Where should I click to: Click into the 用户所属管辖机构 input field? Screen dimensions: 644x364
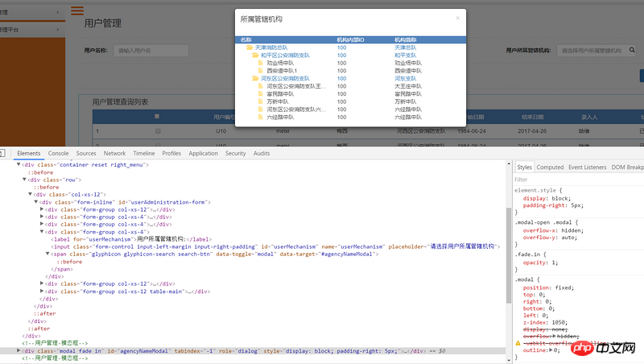[591, 51]
